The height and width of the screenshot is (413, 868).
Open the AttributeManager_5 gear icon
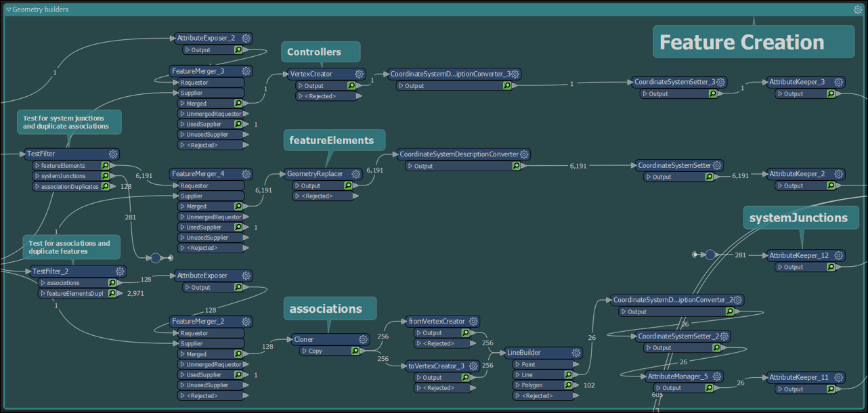pyautogui.click(x=718, y=376)
